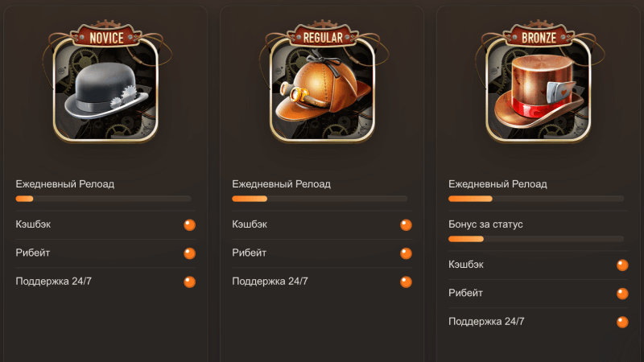Click the orange Поддержка 24/7 indicator in Regular card
The image size is (644, 362).
tap(406, 282)
